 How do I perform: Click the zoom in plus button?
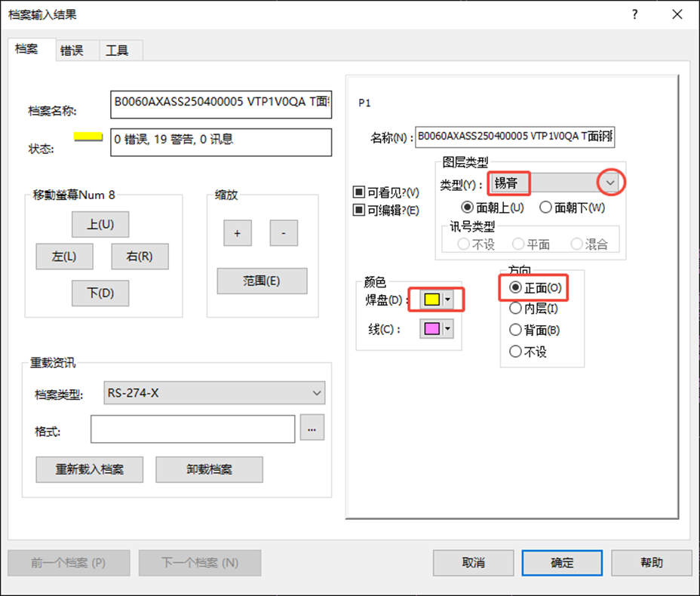pyautogui.click(x=237, y=234)
